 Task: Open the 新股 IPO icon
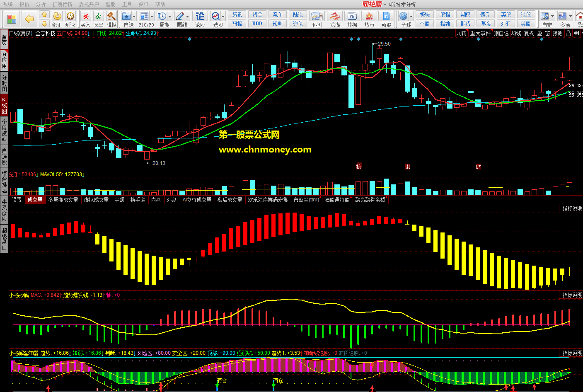[386, 16]
